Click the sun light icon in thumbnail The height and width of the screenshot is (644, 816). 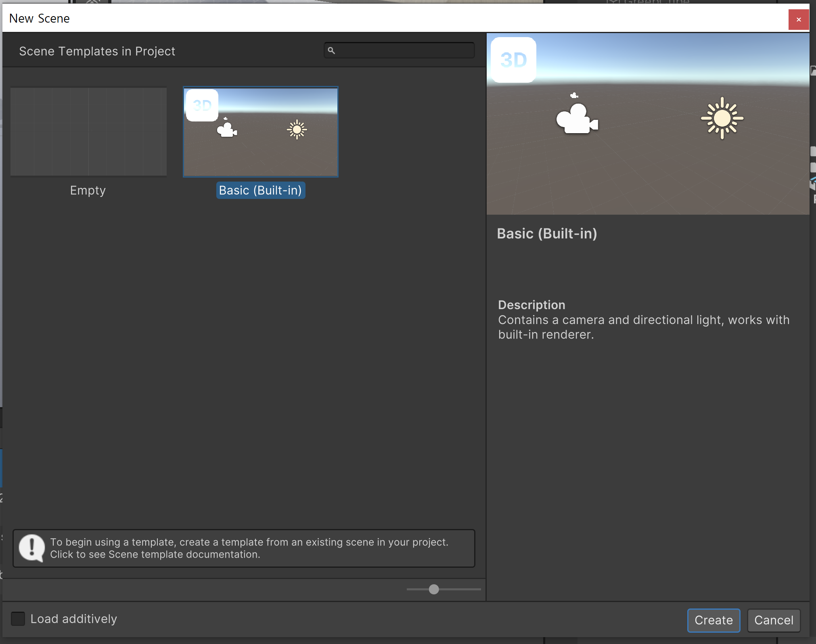(x=297, y=130)
